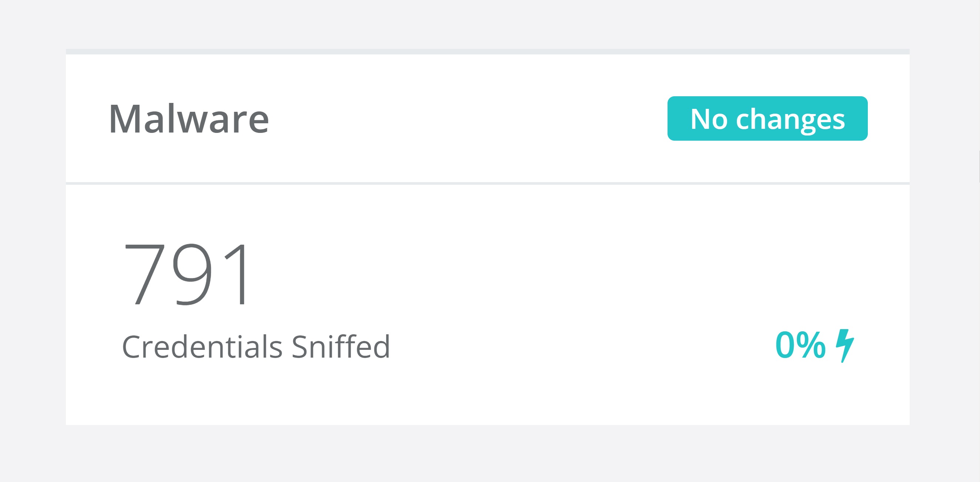Viewport: 980px width, 482px height.
Task: Click the digit 1 in the count
Action: click(238, 274)
